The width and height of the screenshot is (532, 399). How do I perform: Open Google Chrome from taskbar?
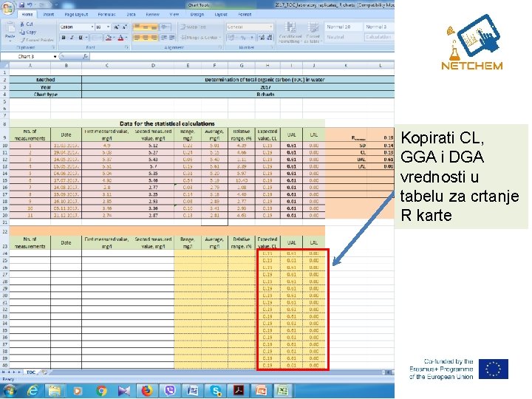(100, 391)
